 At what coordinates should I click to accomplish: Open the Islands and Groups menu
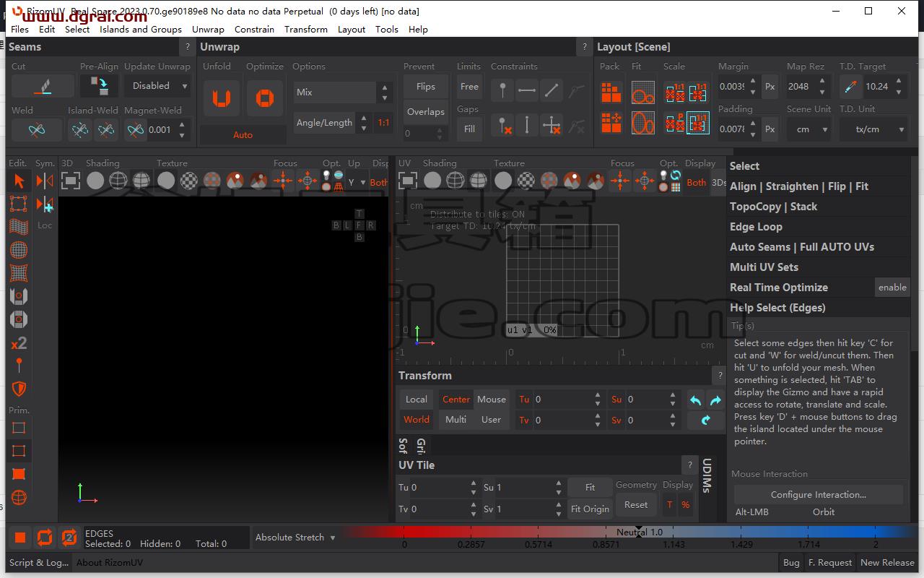tap(141, 30)
